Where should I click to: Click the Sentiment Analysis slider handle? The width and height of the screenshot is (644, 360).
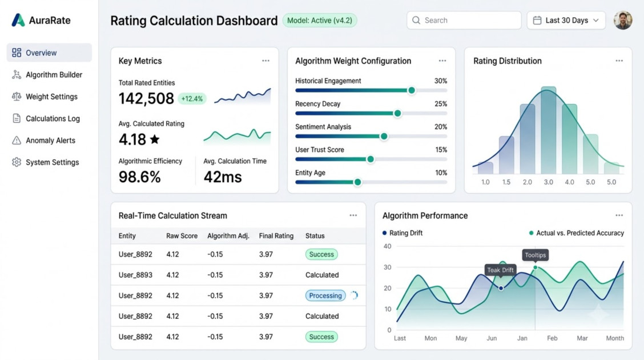[x=384, y=137]
